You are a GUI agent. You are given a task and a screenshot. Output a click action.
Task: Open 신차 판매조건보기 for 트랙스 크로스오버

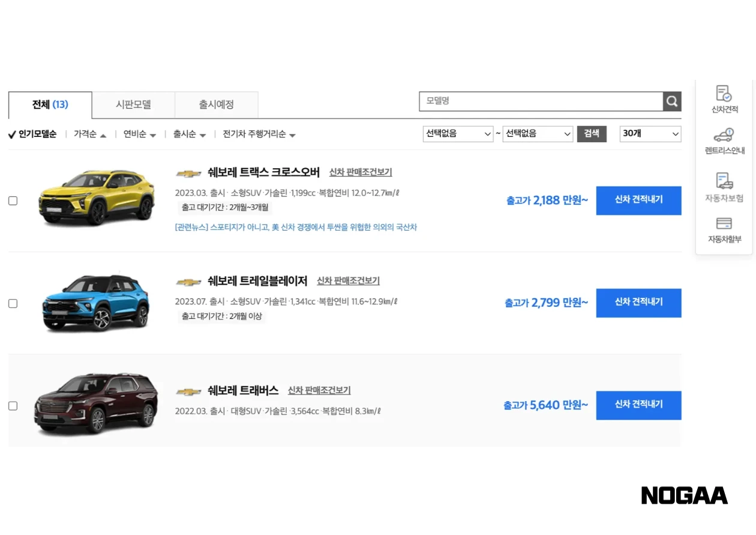click(361, 172)
